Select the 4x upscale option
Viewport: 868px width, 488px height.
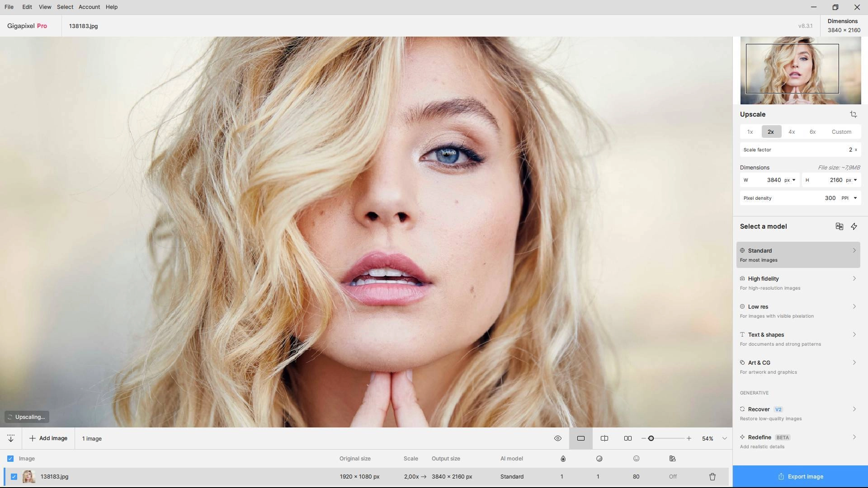(x=792, y=132)
